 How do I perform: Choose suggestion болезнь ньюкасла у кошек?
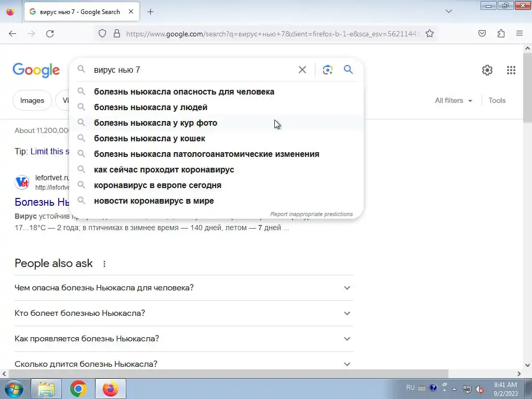[x=217, y=138]
